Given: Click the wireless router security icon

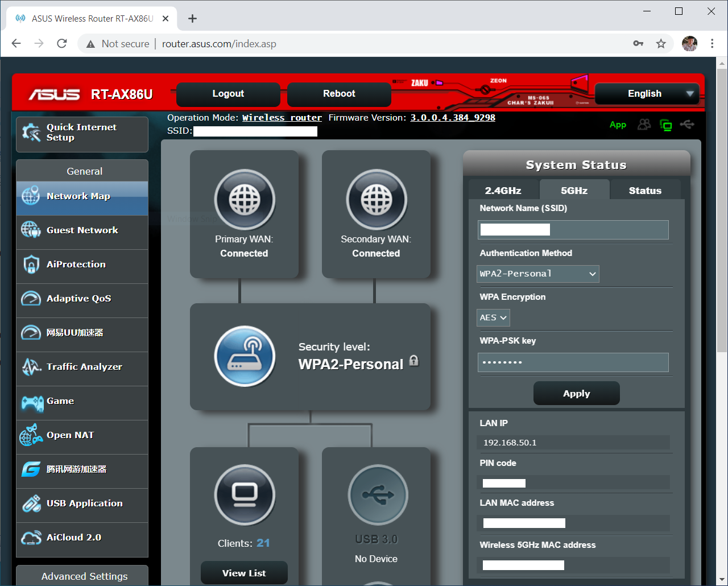Looking at the screenshot, I should [x=245, y=356].
